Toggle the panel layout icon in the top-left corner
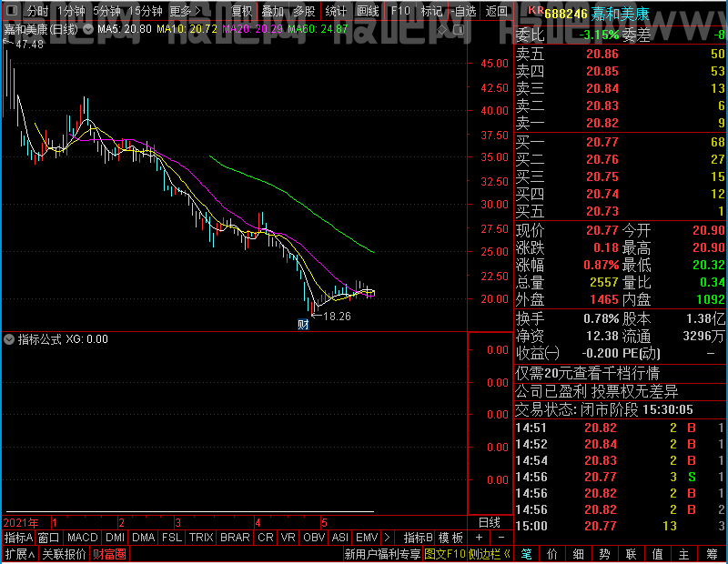Viewport: 728px width, 564px height. (x=13, y=10)
